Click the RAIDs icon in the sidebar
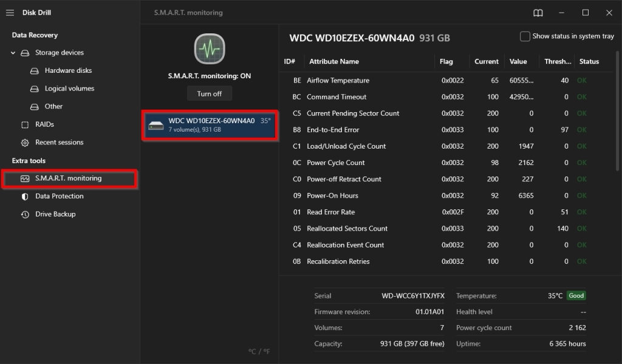 pyautogui.click(x=25, y=124)
